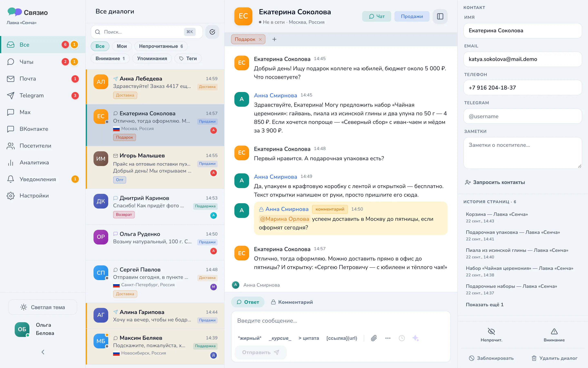
Task: Open Дмитрий Каримов conversation
Action: point(155,207)
